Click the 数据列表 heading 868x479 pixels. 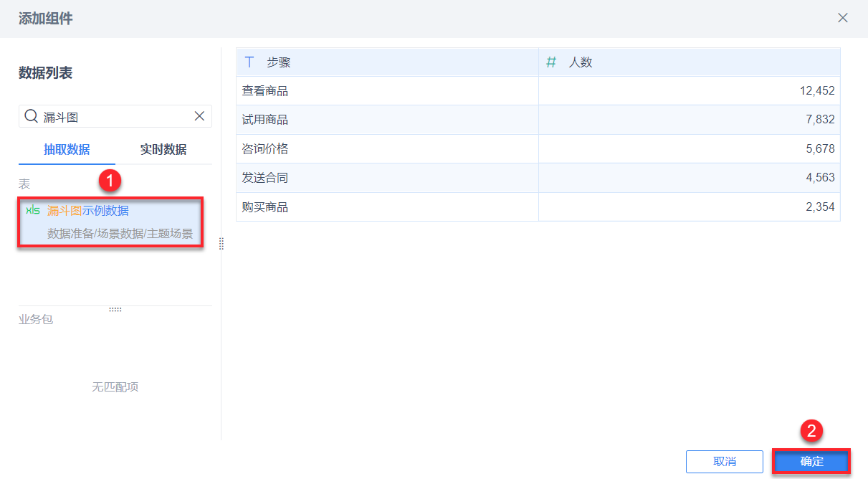[x=45, y=72]
